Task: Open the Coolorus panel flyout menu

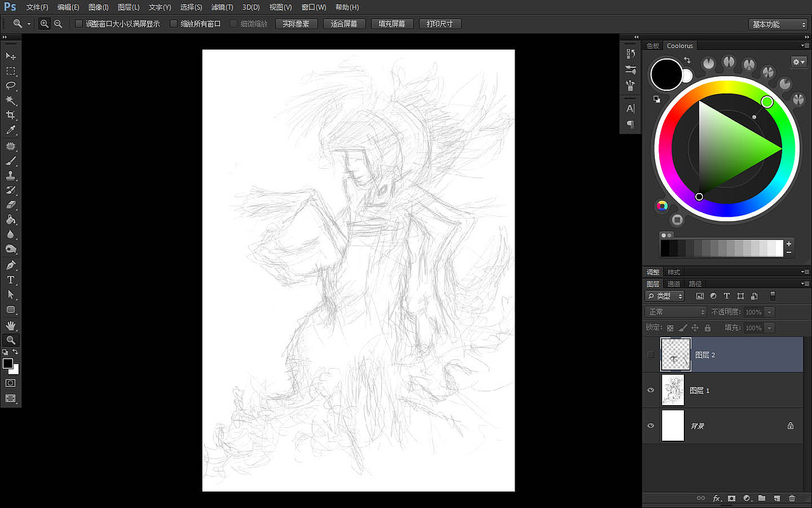Action: coord(805,46)
